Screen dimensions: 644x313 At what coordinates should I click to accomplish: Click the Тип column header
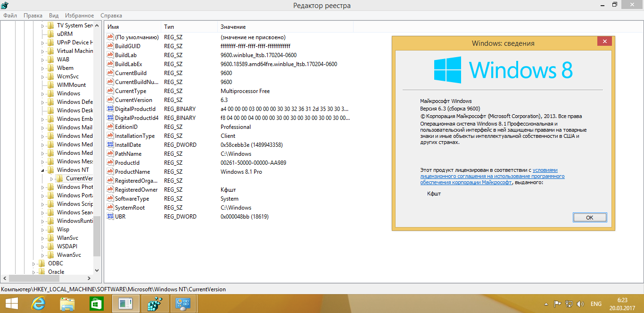(189, 27)
